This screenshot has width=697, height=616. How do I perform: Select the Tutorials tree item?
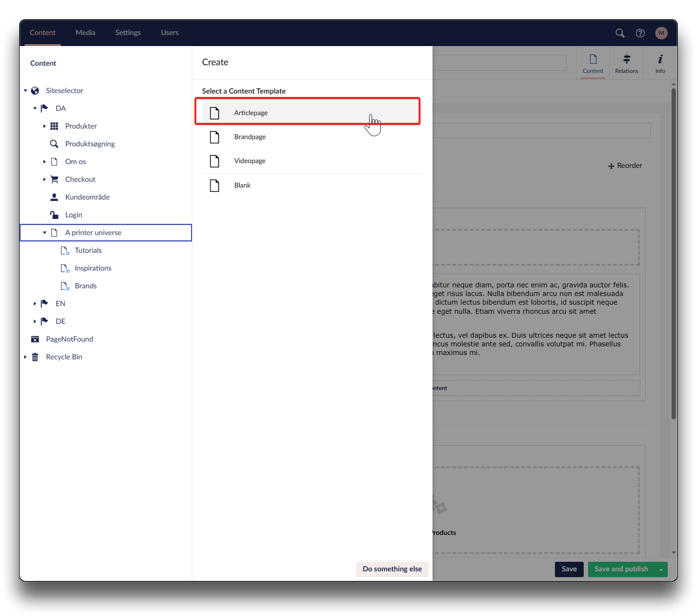[x=88, y=250]
